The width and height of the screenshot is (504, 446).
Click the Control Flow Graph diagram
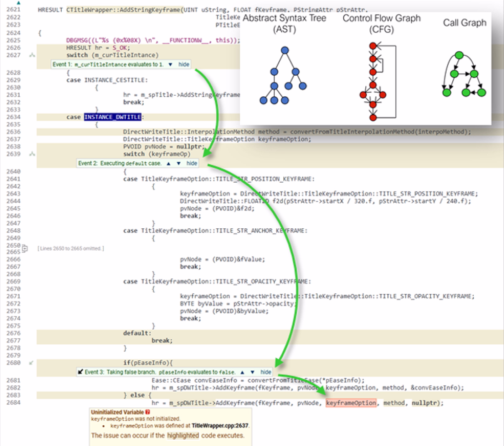click(x=379, y=82)
